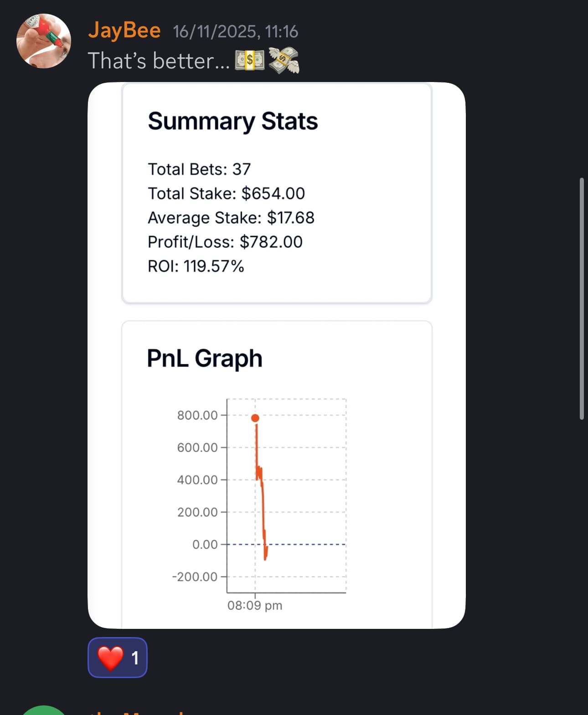This screenshot has height=715, width=588.
Task: Click the message timestamp 16/11/2025, 11:16
Action: click(x=235, y=31)
